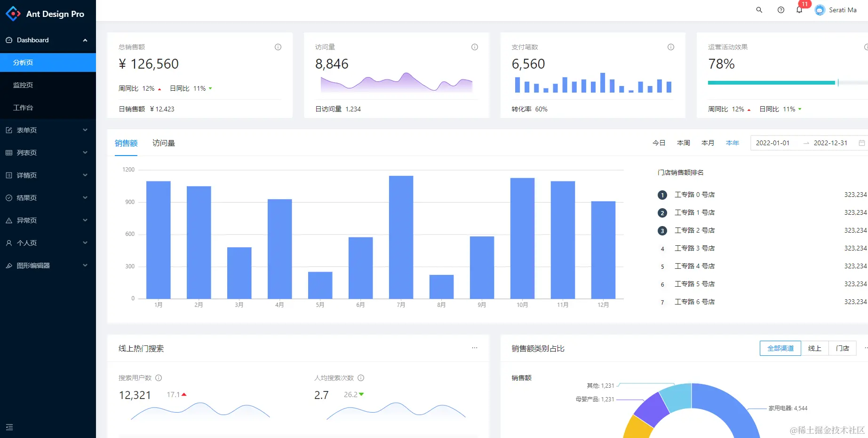
Task: Click the 运营活动效果 78% progress bar
Action: pos(788,83)
